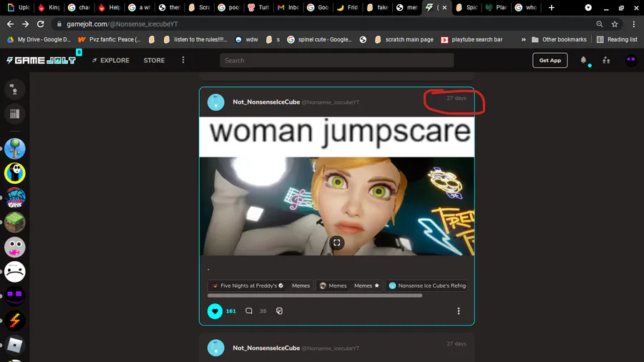Open the tree community in the sidebar
The width and height of the screenshot is (644, 362).
pos(15,149)
